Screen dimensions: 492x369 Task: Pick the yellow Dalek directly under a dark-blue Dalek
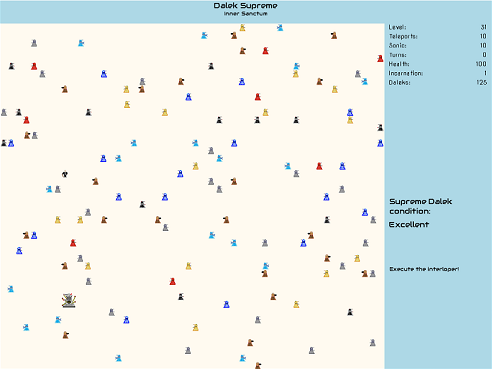pos(350,120)
